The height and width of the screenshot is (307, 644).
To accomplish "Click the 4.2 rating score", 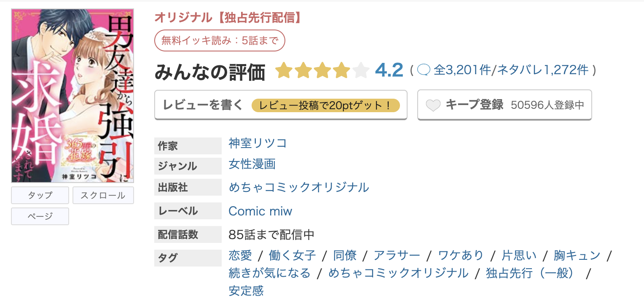I will (389, 70).
